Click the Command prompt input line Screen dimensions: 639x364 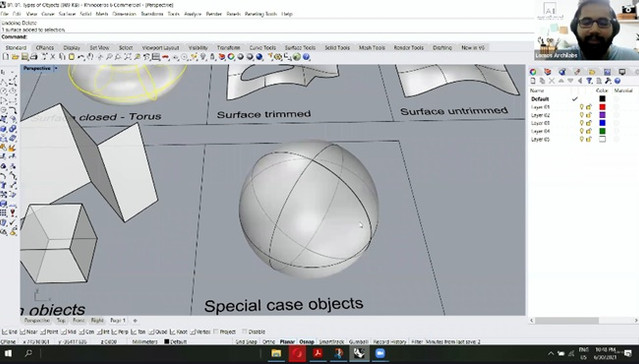coord(267,37)
